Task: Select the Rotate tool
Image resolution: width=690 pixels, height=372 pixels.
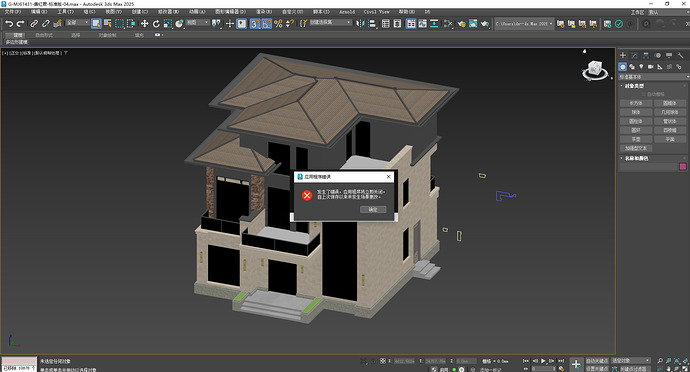Action: click(x=156, y=24)
